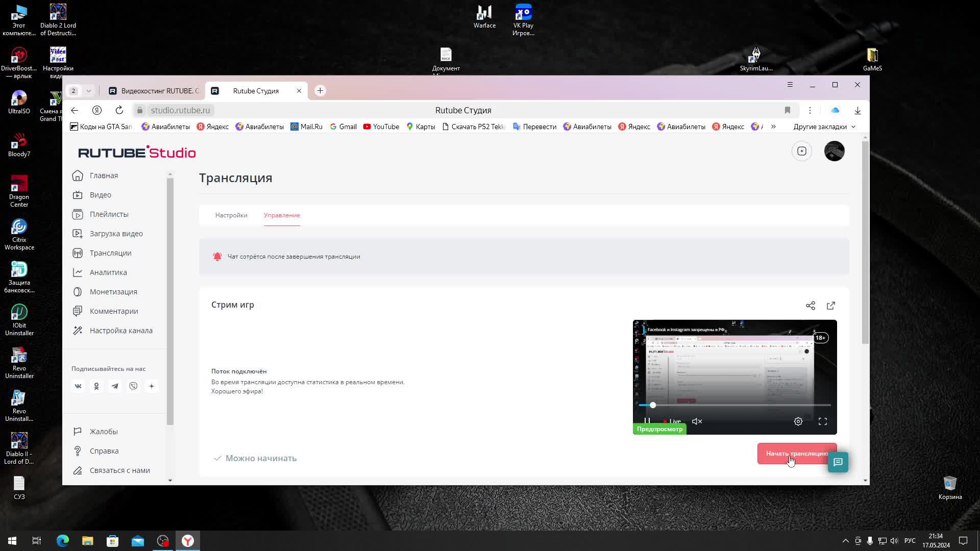This screenshot has width=980, height=551.
Task: Switch to Видеохостинг RUTUBE browser tab
Action: point(154,91)
